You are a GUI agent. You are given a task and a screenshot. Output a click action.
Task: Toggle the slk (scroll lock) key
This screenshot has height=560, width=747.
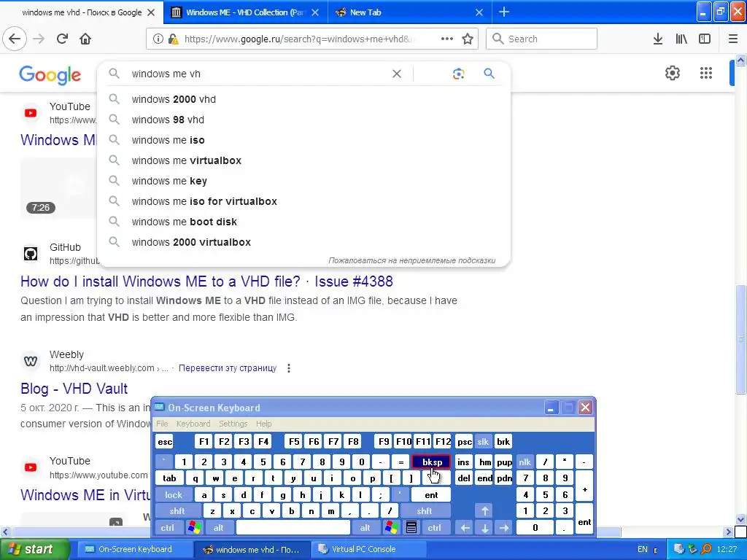pyautogui.click(x=483, y=442)
